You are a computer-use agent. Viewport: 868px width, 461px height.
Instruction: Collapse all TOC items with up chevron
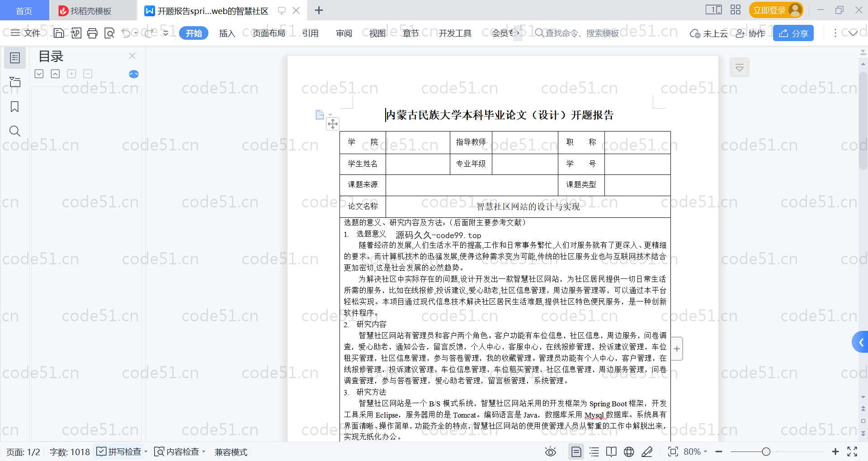pos(55,74)
